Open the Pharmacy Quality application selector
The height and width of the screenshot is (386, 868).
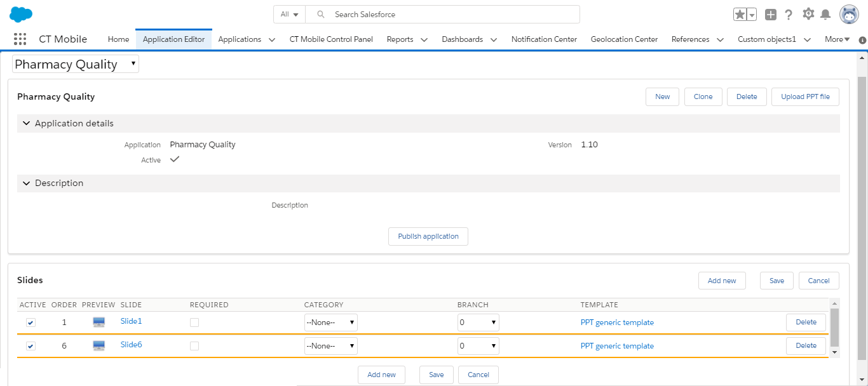(x=74, y=63)
